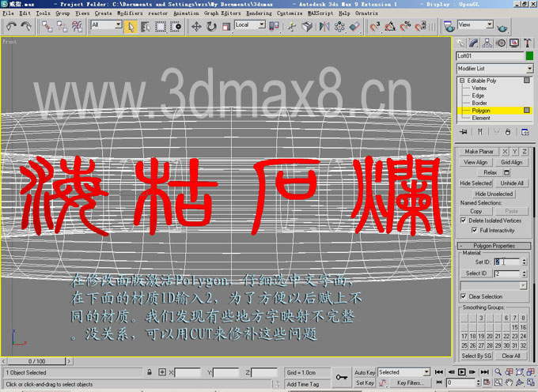Open the Animation menu
The image size is (538, 392).
186,13
